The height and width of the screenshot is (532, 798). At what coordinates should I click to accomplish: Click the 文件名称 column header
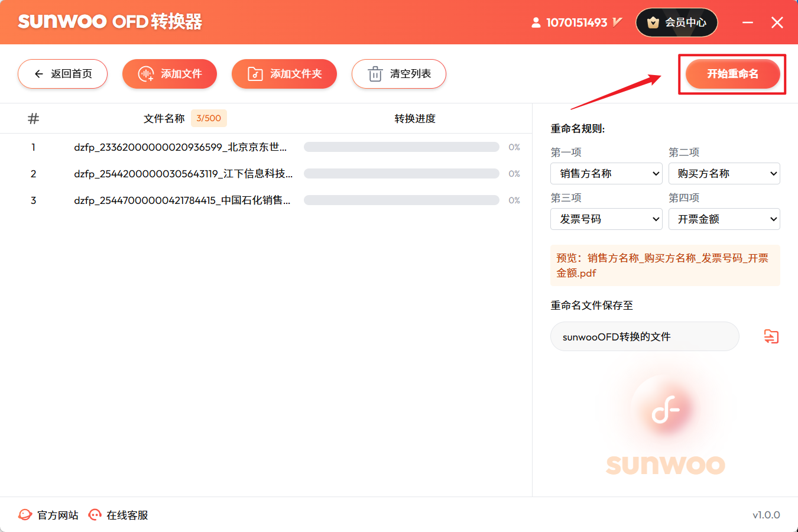click(164, 119)
